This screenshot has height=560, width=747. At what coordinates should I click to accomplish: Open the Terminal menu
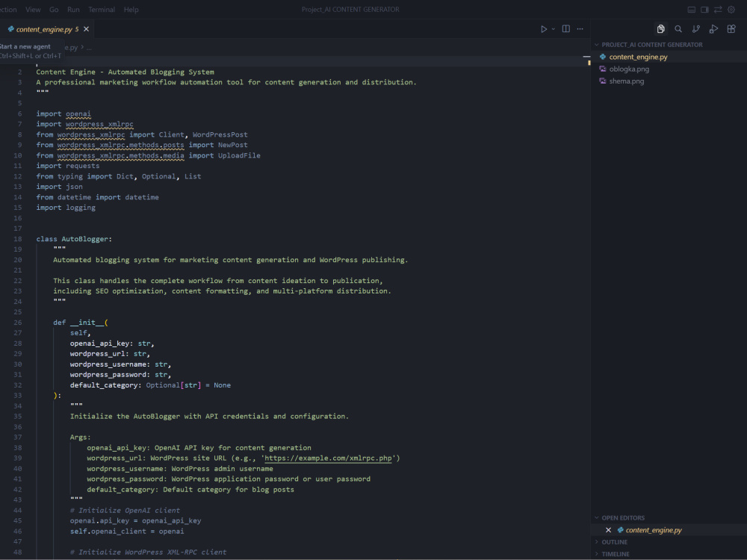coord(102,9)
